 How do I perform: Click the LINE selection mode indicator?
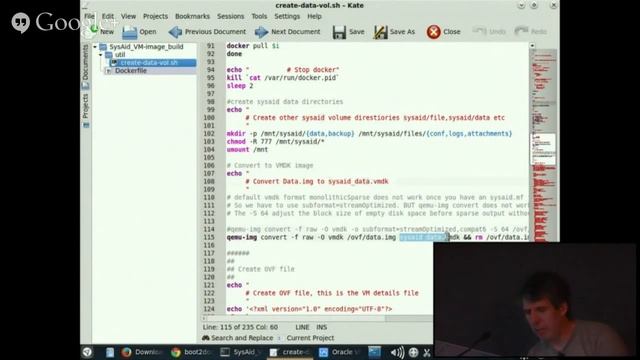point(302,327)
